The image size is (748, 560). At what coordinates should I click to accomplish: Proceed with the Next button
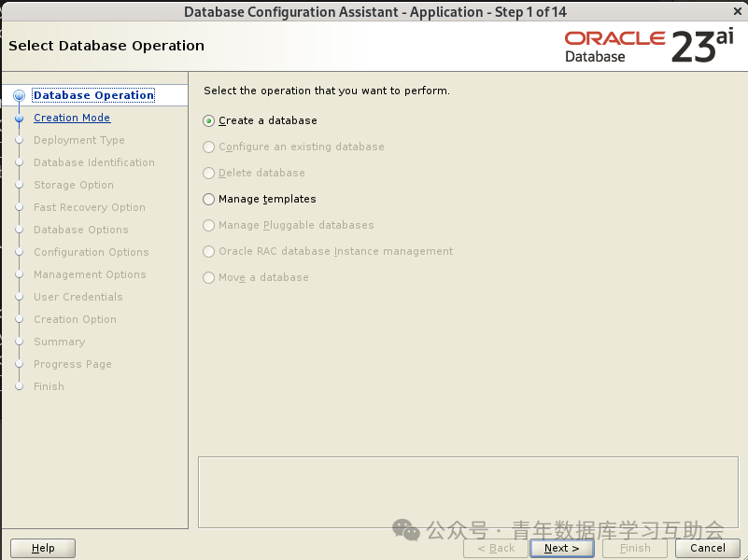coord(562,548)
